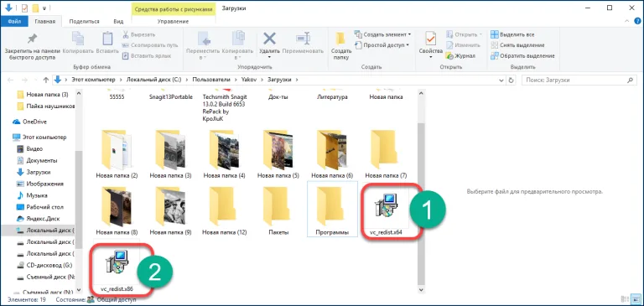Click the Удалить red X icon

coord(269,39)
